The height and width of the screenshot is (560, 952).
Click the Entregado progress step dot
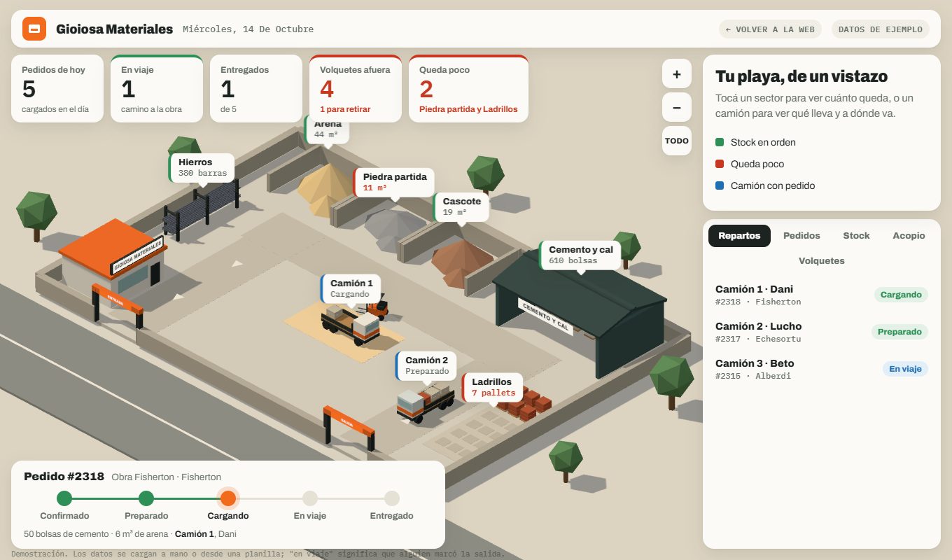pos(392,498)
